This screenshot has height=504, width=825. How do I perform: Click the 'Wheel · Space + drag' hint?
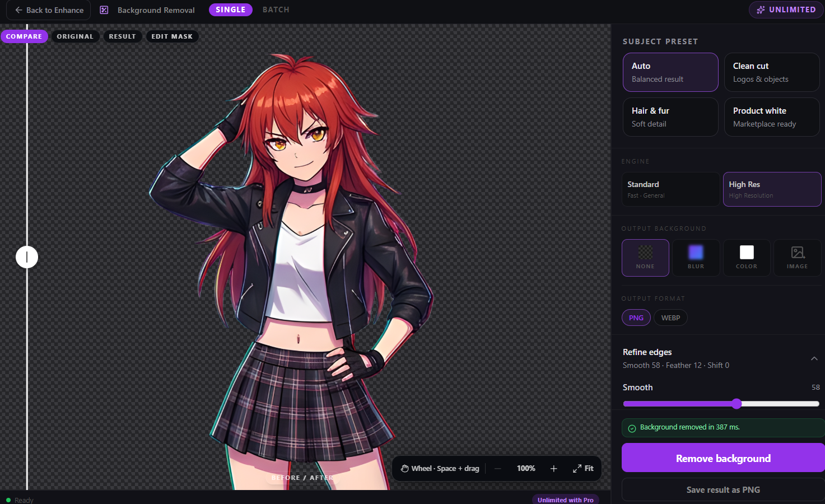[445, 469]
